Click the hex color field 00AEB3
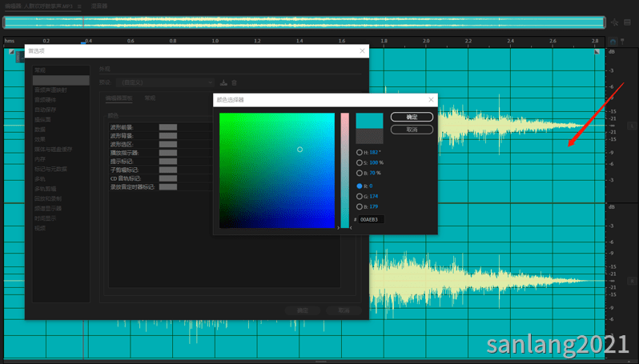 [372, 219]
